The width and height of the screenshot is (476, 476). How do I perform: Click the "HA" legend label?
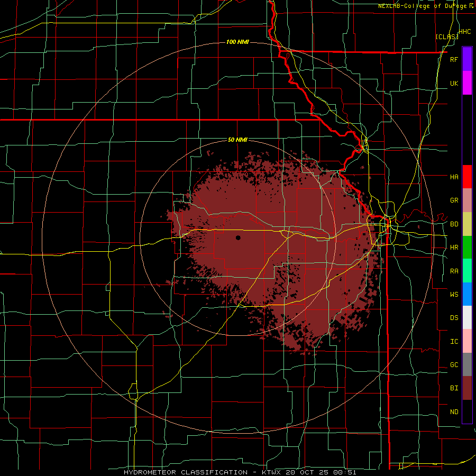(454, 177)
